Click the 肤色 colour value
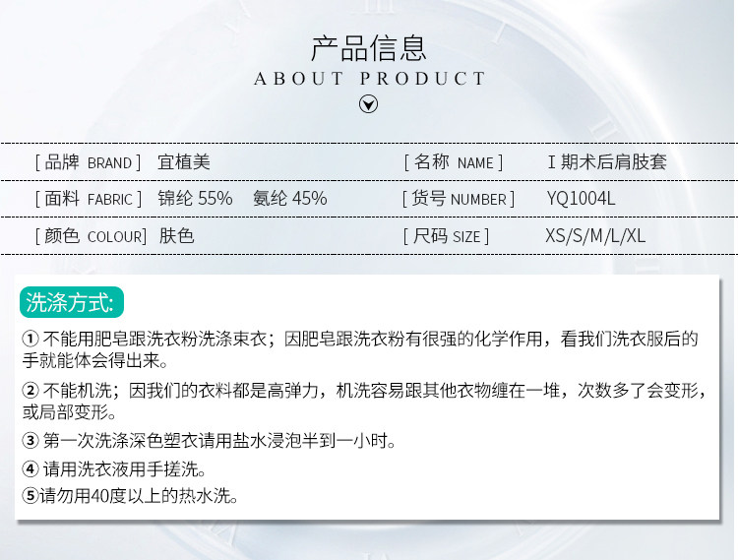738x560 pixels. click(176, 236)
